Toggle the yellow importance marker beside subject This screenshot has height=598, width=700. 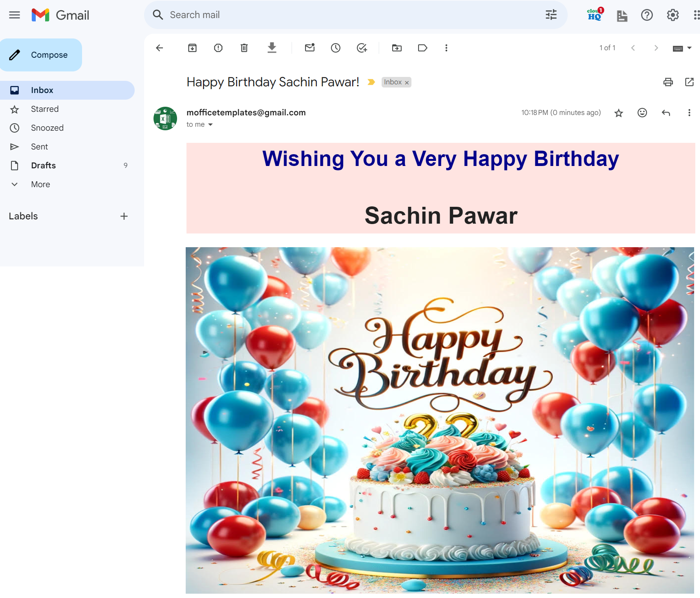371,82
